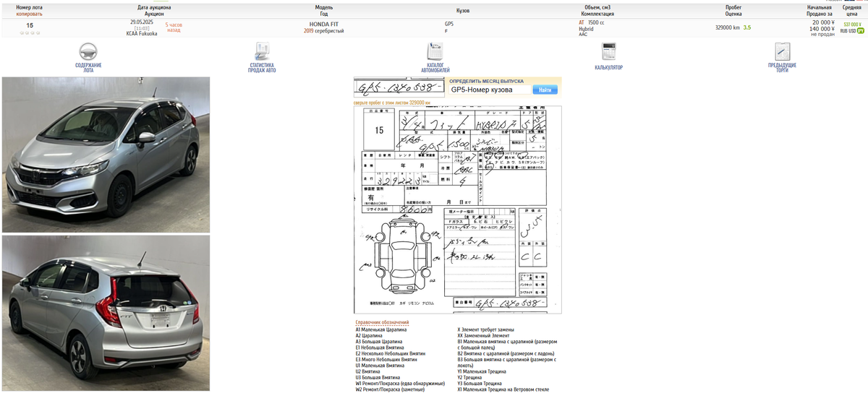Click the year '2019' value
Image resolution: width=868 pixels, height=393 pixels.
[x=309, y=31]
